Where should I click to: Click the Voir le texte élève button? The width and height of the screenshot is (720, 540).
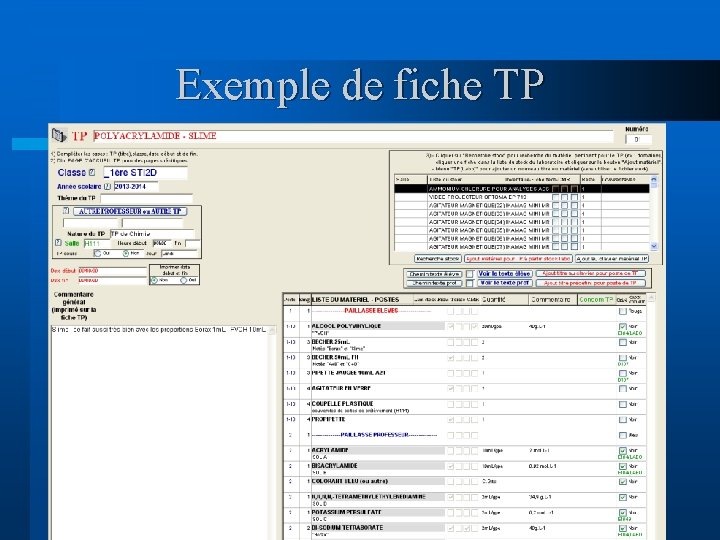pos(504,274)
